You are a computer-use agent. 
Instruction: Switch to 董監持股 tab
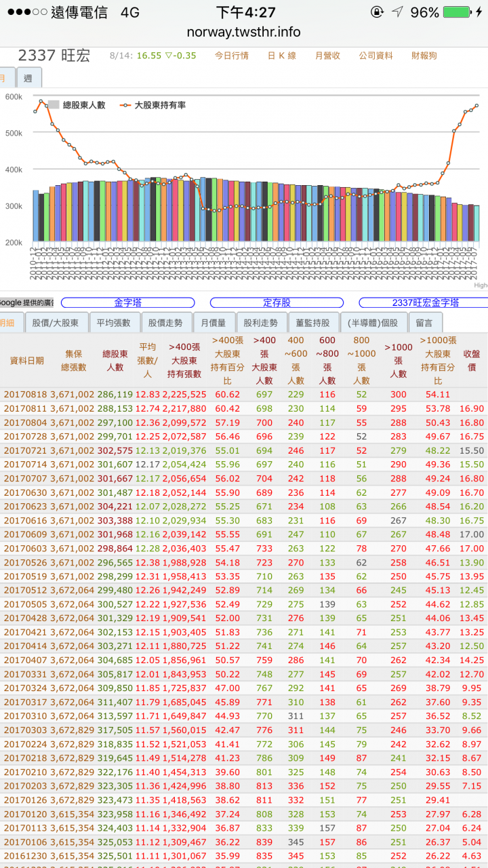click(x=312, y=323)
